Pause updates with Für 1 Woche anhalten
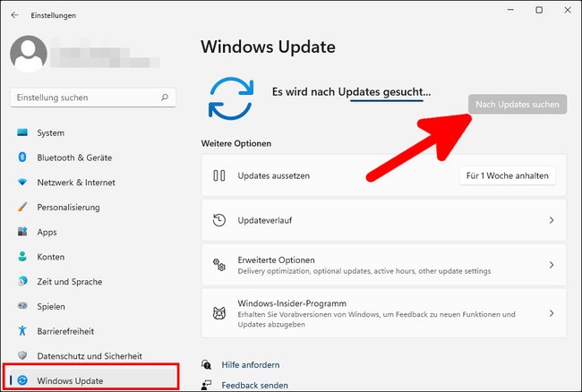Viewport: 582px width, 392px height. click(508, 175)
